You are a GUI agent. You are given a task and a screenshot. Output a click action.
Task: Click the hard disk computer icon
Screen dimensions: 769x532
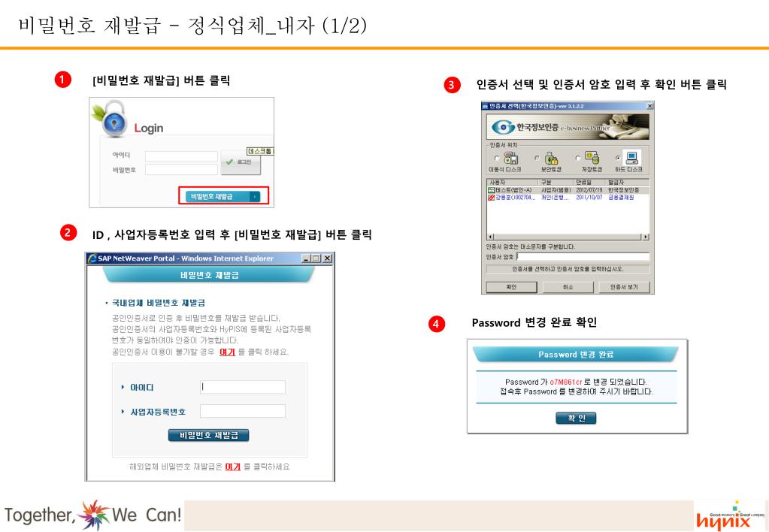pyautogui.click(x=631, y=158)
